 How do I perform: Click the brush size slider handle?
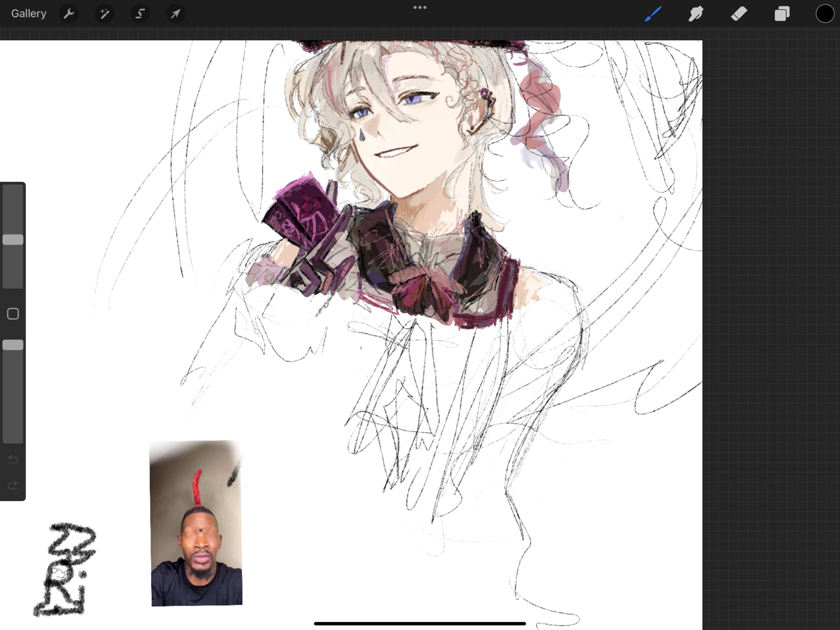pyautogui.click(x=13, y=239)
